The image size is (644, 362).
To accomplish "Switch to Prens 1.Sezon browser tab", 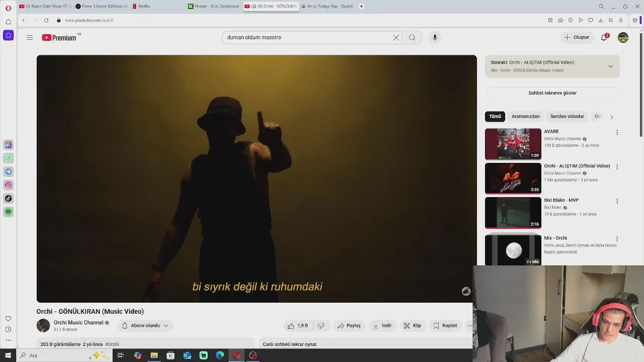I will [x=102, y=7].
